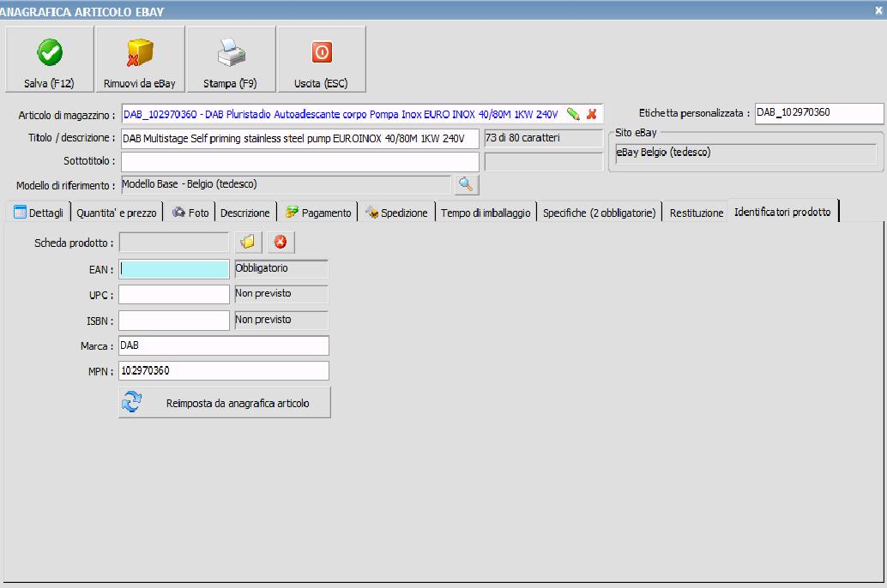887x588 pixels.
Task: Select the Pagamento tab
Action: click(318, 213)
